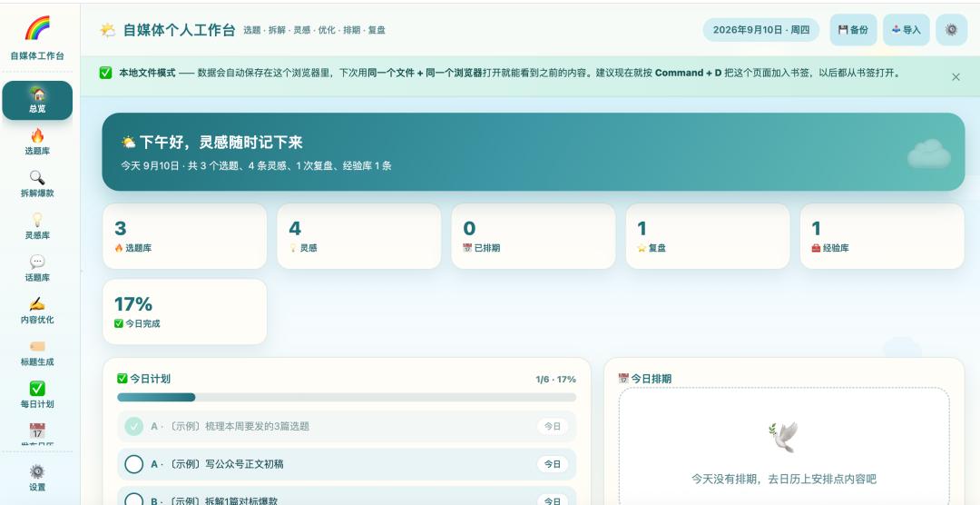Click the gear button in top header

point(951,29)
